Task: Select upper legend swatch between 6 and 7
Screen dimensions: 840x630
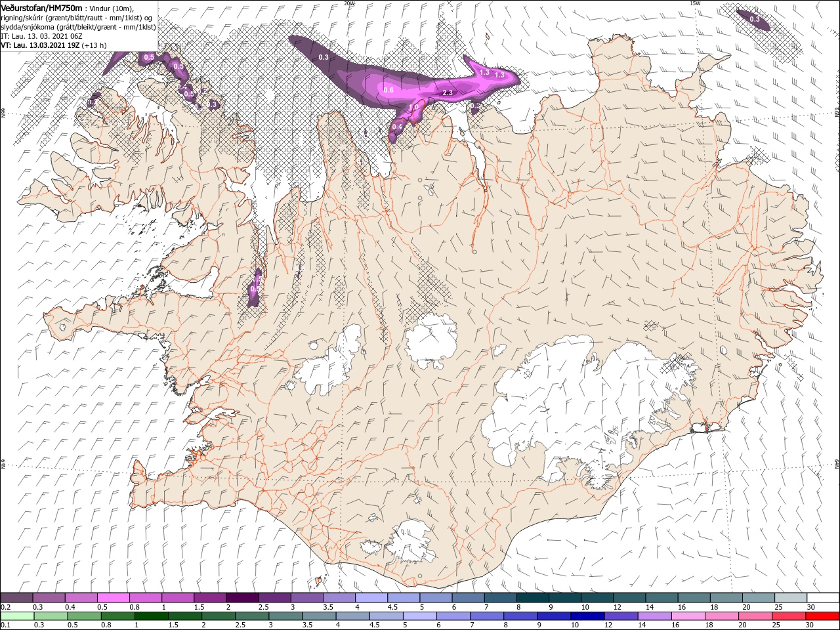Action: 467,597
